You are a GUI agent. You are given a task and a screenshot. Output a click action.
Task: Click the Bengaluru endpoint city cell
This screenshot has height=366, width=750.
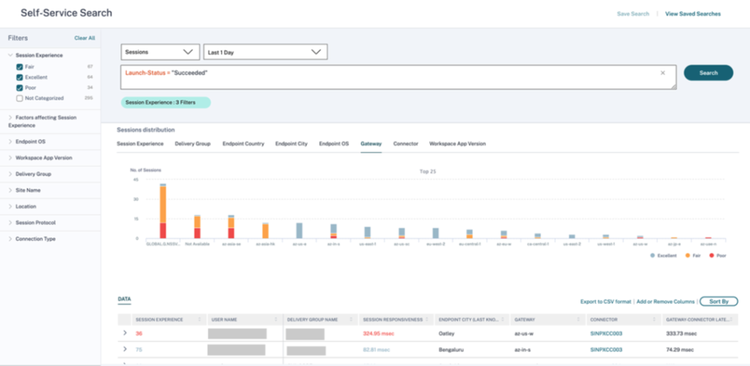(451, 350)
